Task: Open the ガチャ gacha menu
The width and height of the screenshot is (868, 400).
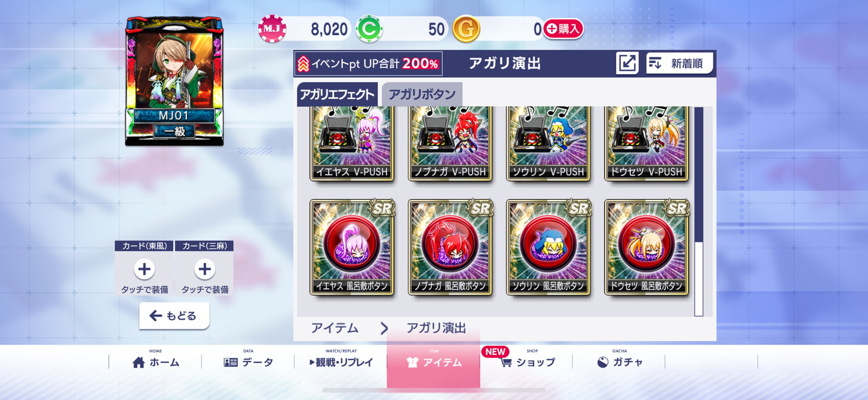Action: tap(619, 362)
